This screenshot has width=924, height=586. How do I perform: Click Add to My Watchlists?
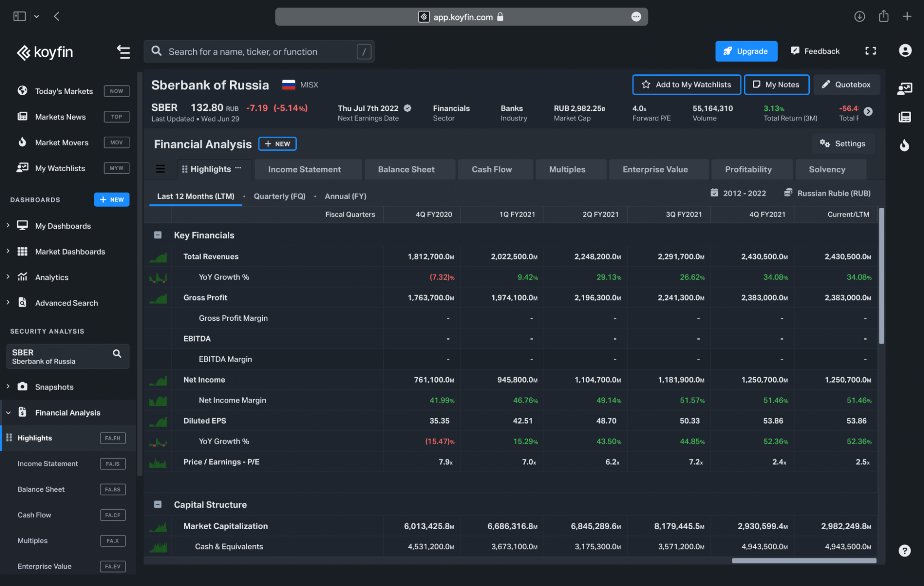[x=686, y=85]
